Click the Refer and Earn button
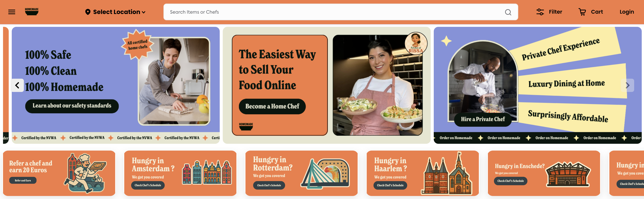The image size is (644, 199). 23,180
